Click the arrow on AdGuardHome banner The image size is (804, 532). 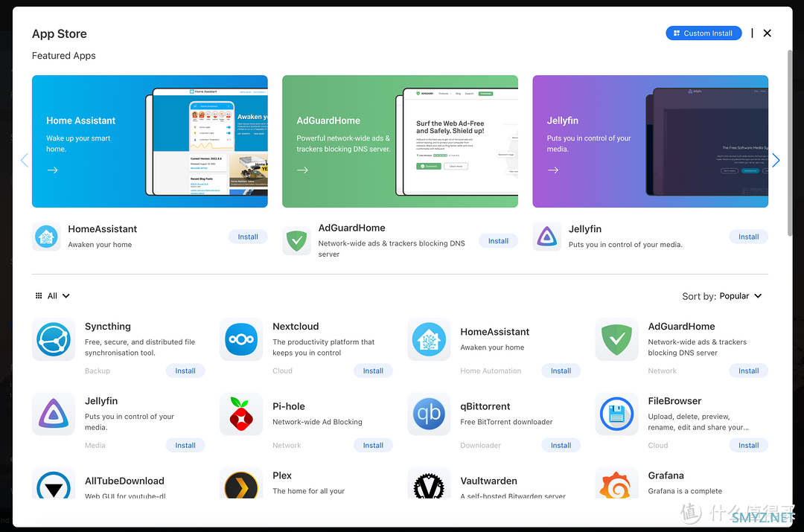coord(302,170)
